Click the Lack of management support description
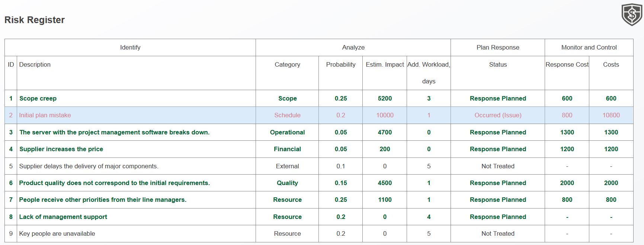Image resolution: width=644 pixels, height=245 pixels. click(x=63, y=217)
